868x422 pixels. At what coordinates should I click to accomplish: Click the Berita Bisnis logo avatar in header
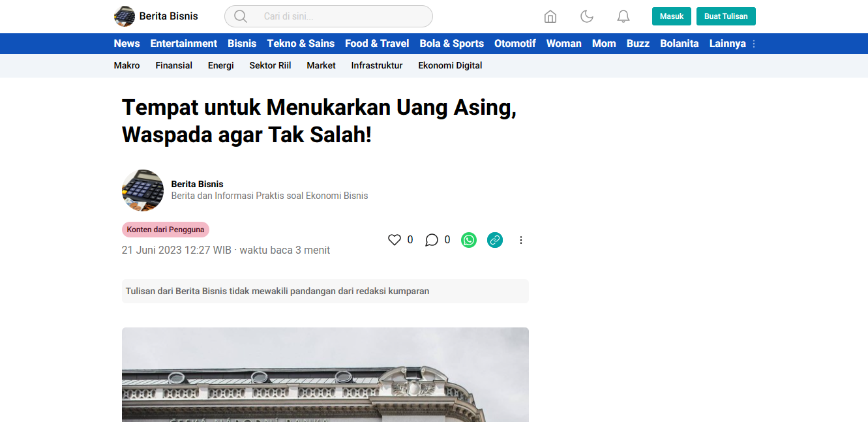tap(125, 16)
